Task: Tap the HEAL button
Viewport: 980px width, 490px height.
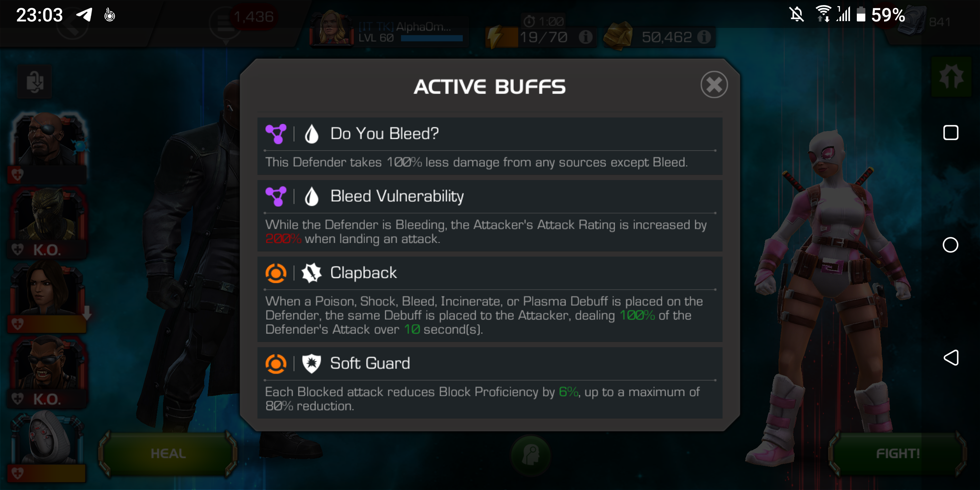Action: [168, 454]
